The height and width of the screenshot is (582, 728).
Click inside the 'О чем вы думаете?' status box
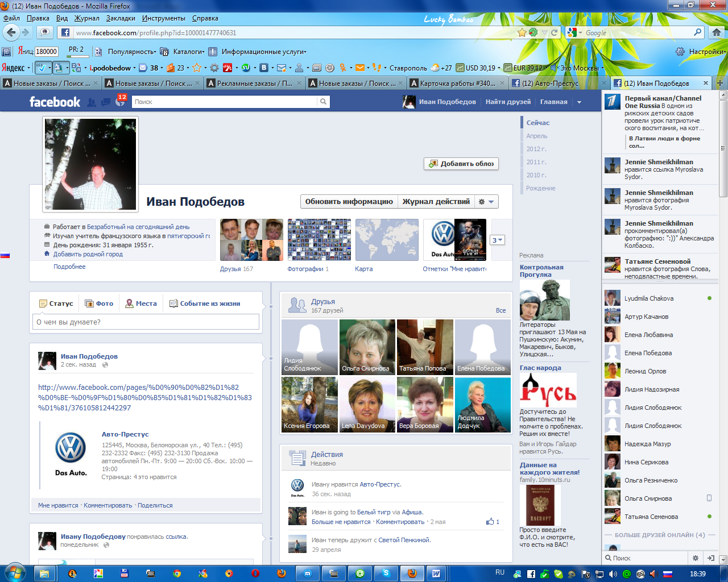(146, 322)
